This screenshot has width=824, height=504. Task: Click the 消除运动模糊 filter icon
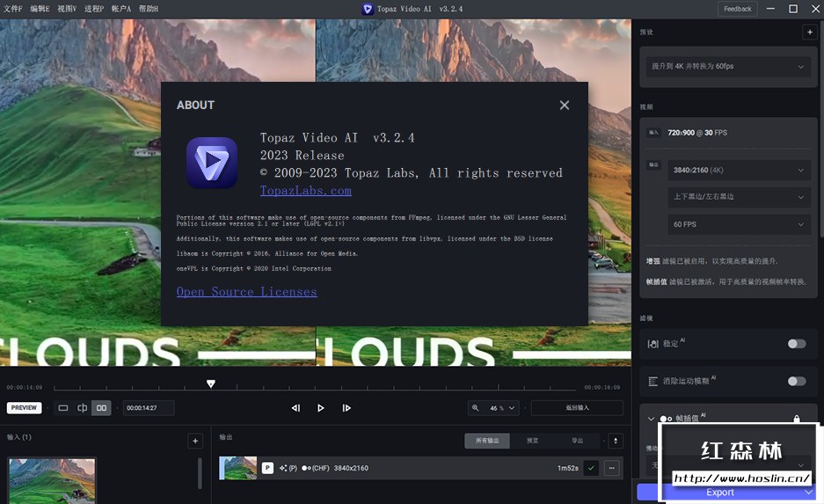[653, 381]
